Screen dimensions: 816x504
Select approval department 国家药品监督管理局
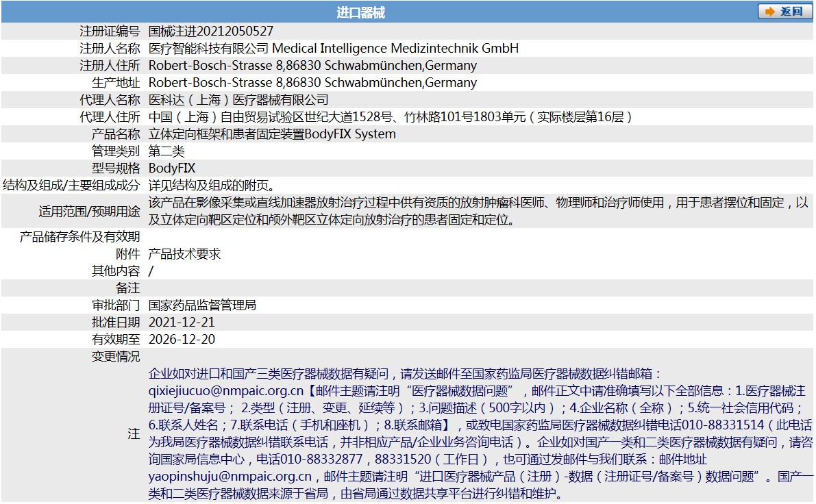click(202, 306)
